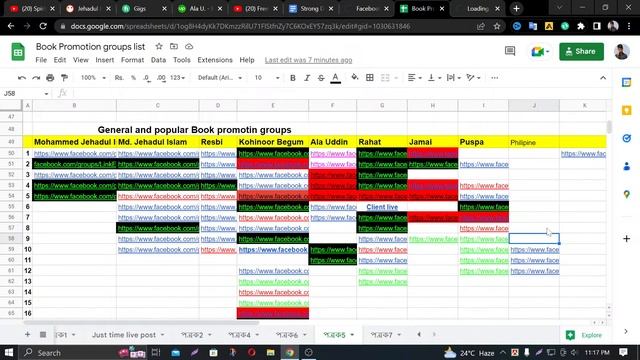Click the Explore button
The height and width of the screenshot is (360, 640).
pyautogui.click(x=584, y=335)
